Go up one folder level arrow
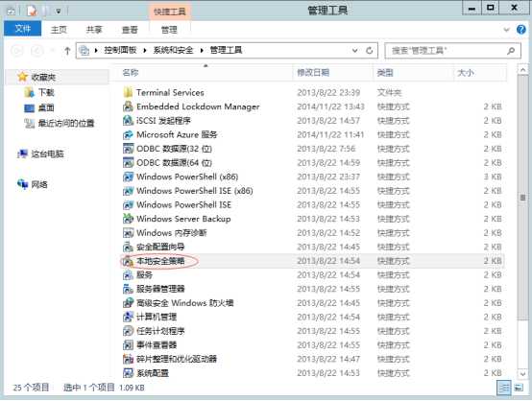The image size is (532, 401). [67, 51]
